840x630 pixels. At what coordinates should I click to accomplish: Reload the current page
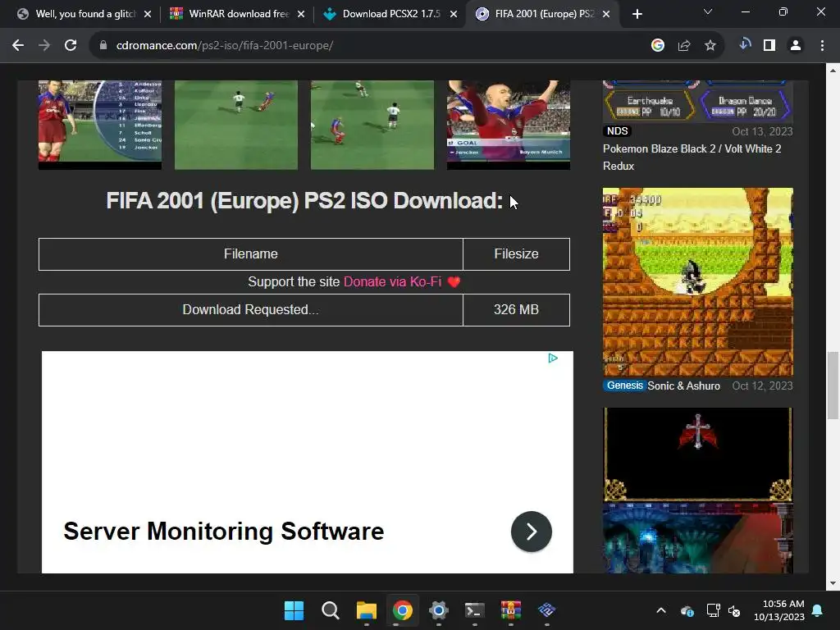coord(71,46)
